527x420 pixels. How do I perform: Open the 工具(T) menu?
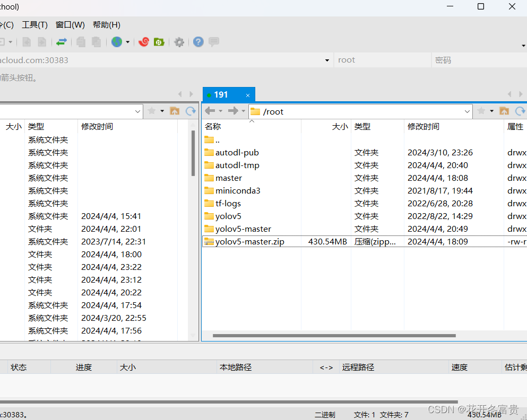coord(34,24)
